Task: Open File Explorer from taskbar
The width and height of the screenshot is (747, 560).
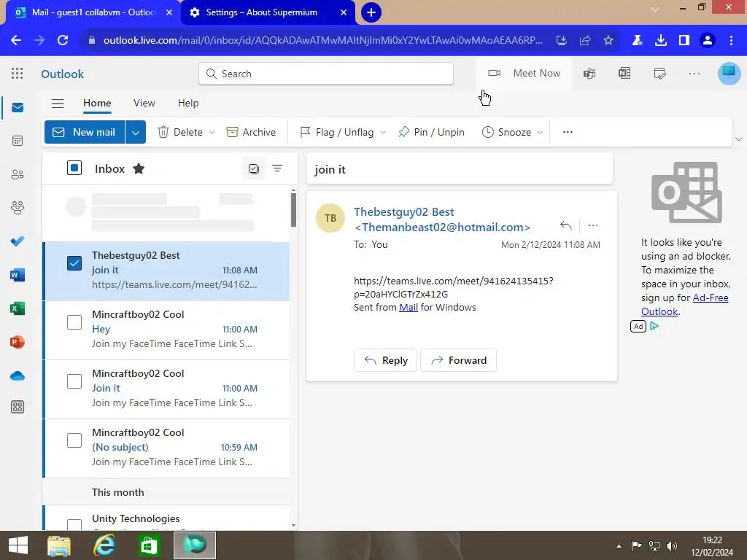Action: tap(59, 545)
